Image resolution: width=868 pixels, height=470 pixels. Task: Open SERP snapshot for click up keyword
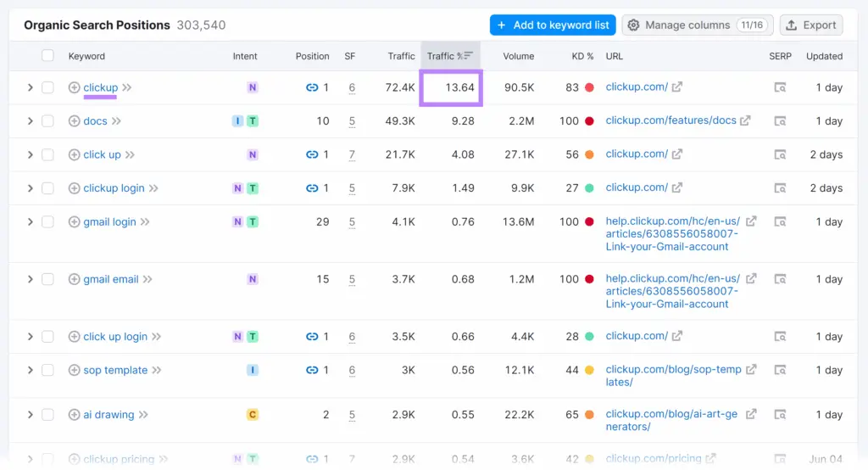pos(780,154)
